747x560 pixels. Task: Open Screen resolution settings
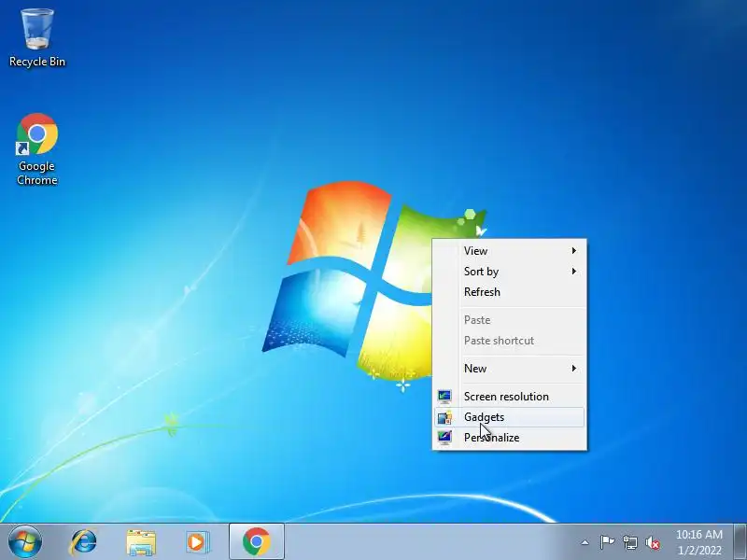tap(509, 397)
